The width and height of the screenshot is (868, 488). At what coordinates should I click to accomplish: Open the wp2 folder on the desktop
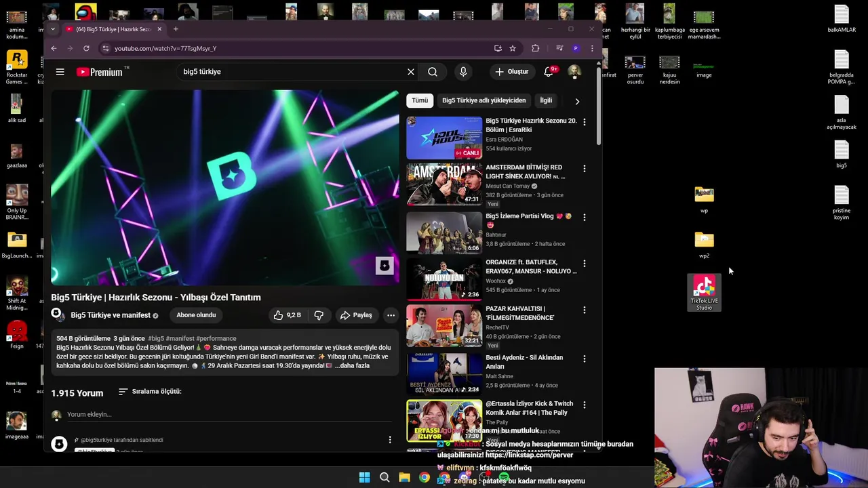704,245
